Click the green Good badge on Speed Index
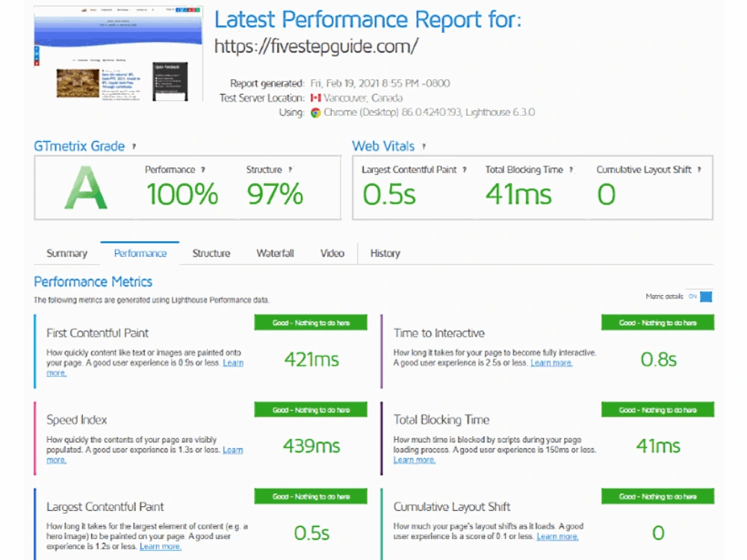This screenshot has height=560, width=747. pyautogui.click(x=311, y=409)
